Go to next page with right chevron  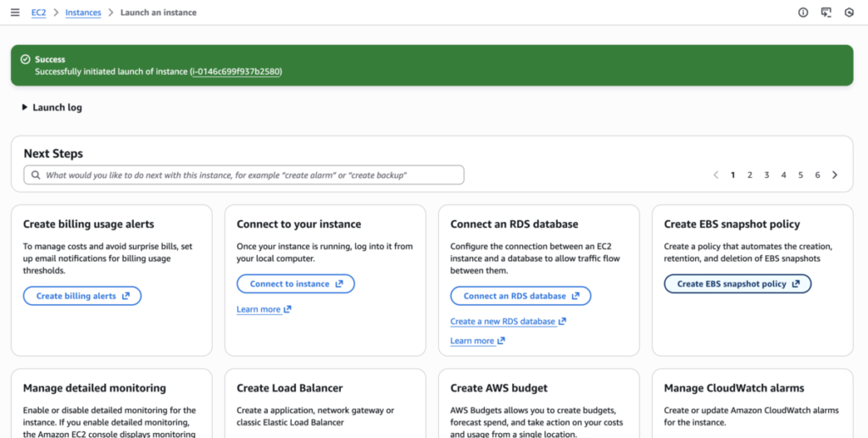pos(835,175)
